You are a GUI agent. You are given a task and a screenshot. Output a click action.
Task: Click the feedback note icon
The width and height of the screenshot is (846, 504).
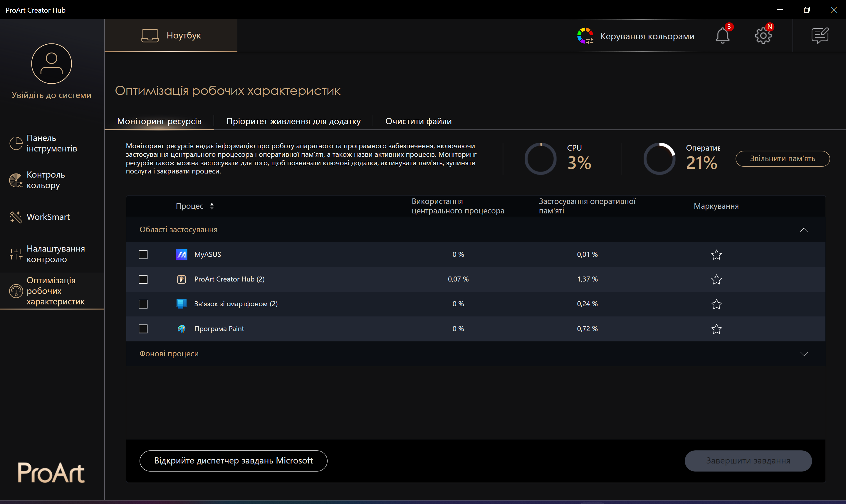[x=820, y=36]
